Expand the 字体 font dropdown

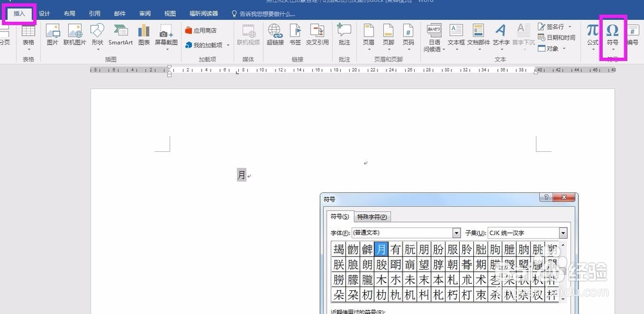(x=457, y=233)
